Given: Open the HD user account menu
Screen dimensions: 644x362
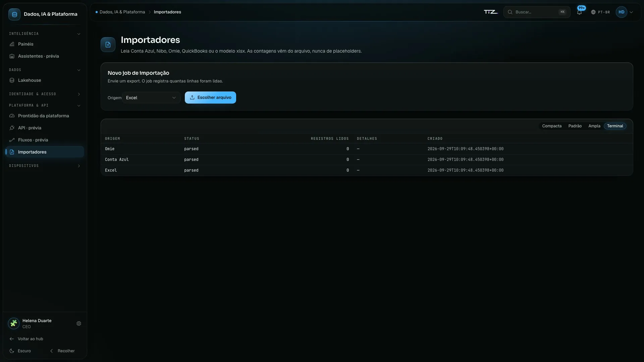Looking at the screenshot, I should (x=625, y=12).
